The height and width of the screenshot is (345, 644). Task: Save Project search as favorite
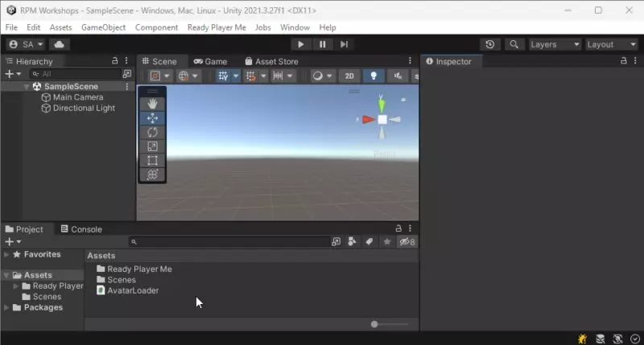point(387,241)
